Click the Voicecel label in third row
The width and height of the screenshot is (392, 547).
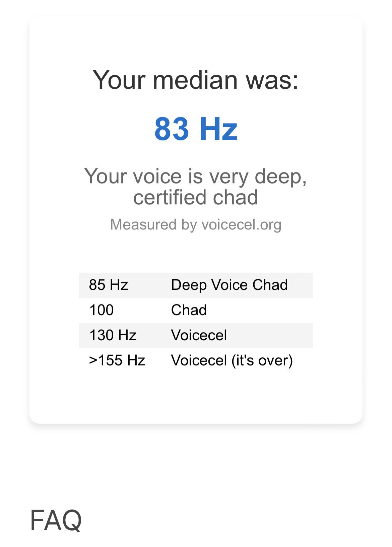[199, 335]
